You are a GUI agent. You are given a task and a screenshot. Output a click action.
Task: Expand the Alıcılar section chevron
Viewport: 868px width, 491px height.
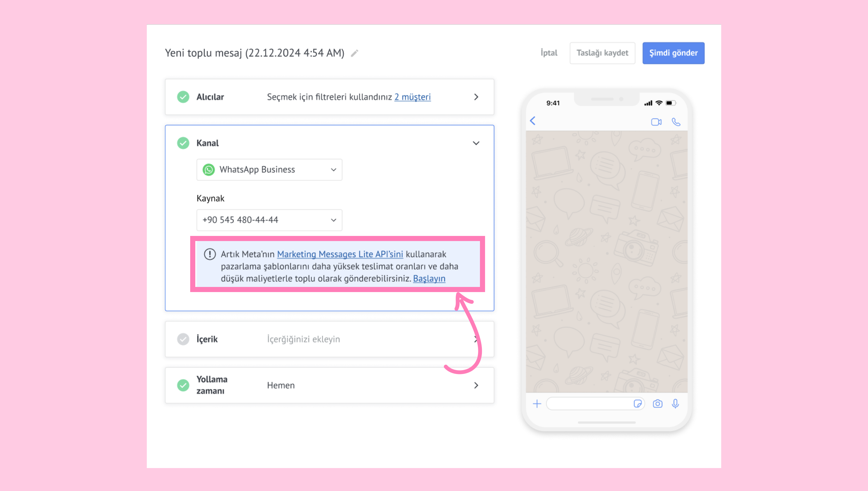(x=476, y=97)
